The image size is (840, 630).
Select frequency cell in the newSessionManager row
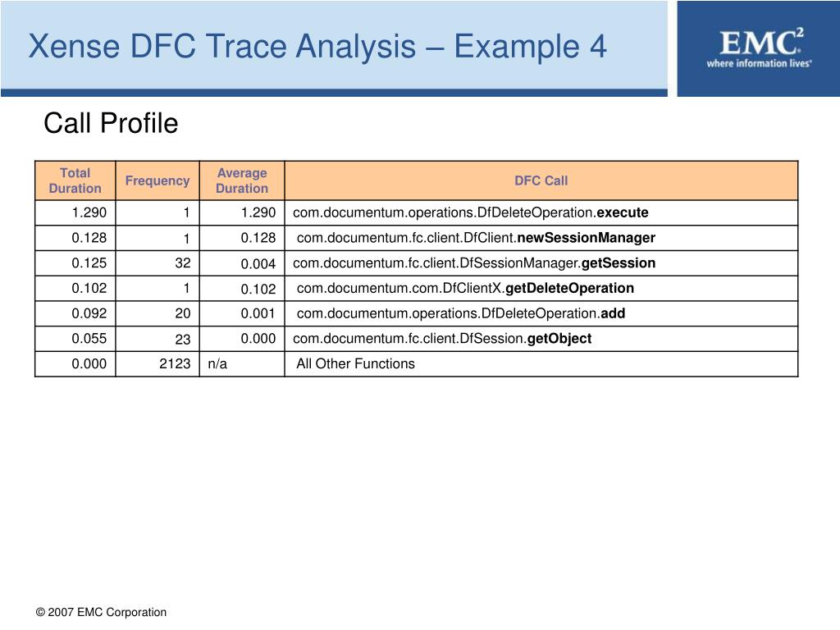tap(157, 238)
